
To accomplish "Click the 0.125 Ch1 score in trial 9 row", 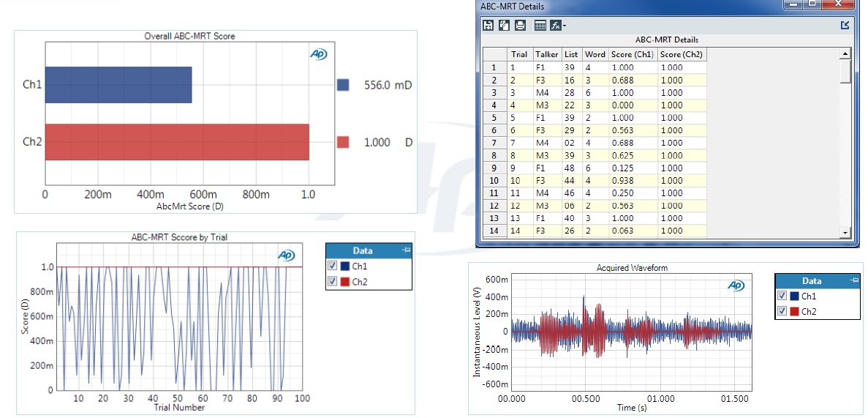I will click(633, 168).
